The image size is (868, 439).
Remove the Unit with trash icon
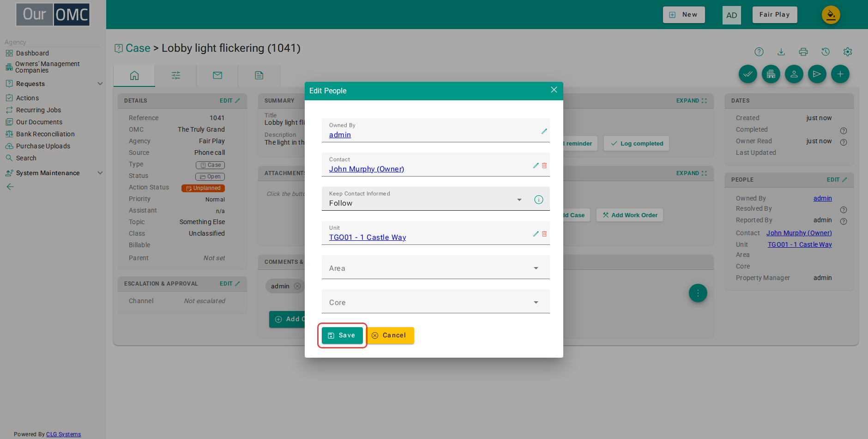pyautogui.click(x=544, y=234)
